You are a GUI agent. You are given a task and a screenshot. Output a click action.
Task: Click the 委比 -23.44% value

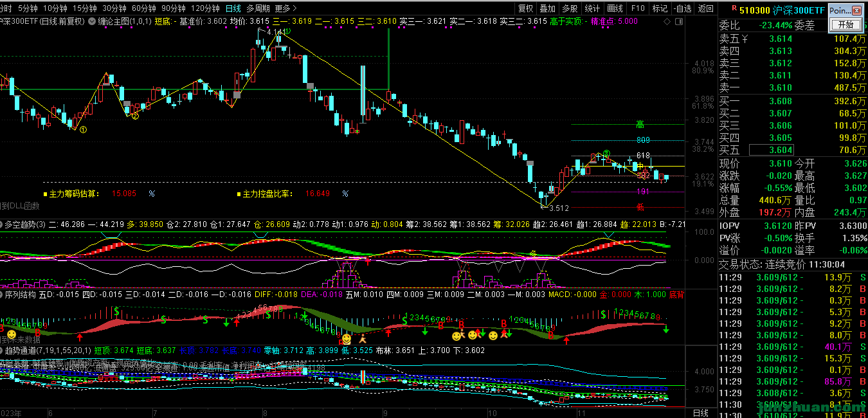774,26
